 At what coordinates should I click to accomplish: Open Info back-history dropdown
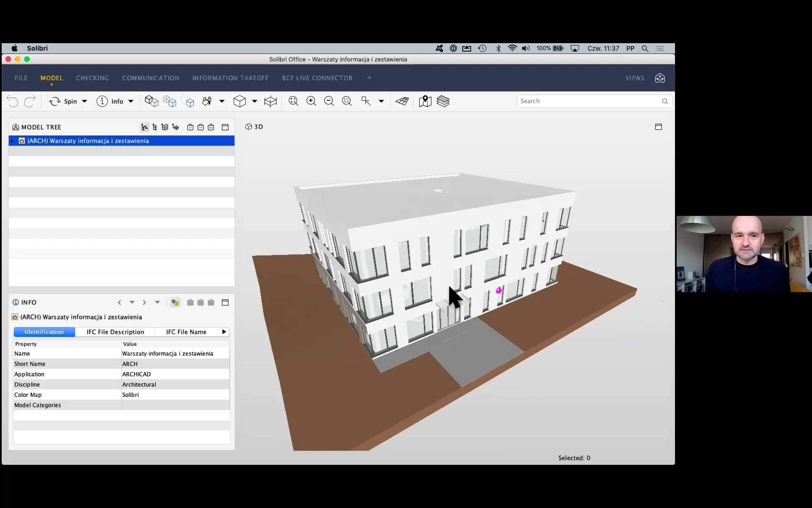tap(132, 302)
